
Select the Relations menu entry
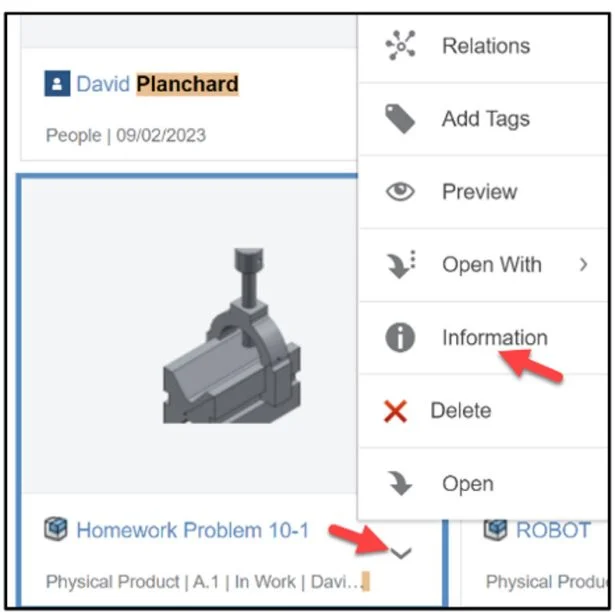click(485, 46)
